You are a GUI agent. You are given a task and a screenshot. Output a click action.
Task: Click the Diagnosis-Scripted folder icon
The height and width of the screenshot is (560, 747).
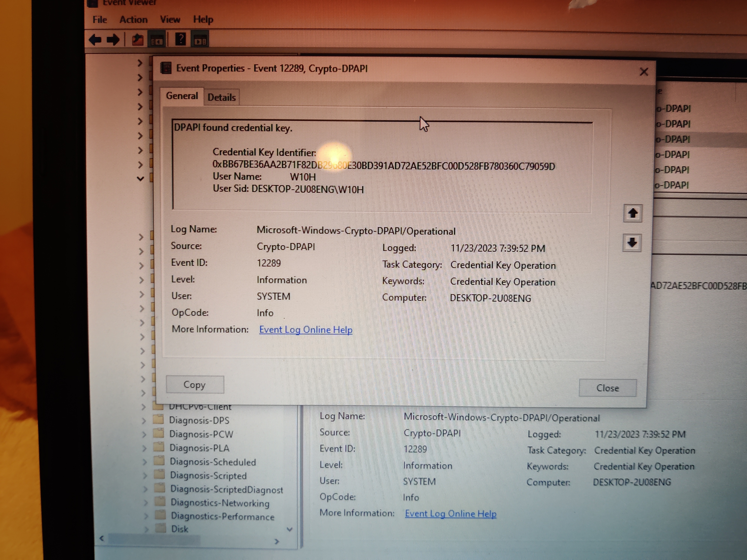[159, 475]
